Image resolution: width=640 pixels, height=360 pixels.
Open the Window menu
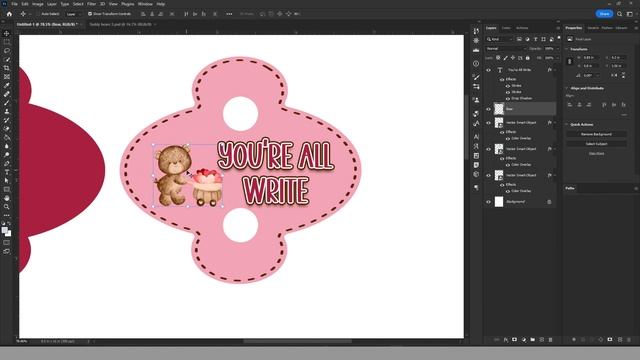click(x=145, y=4)
